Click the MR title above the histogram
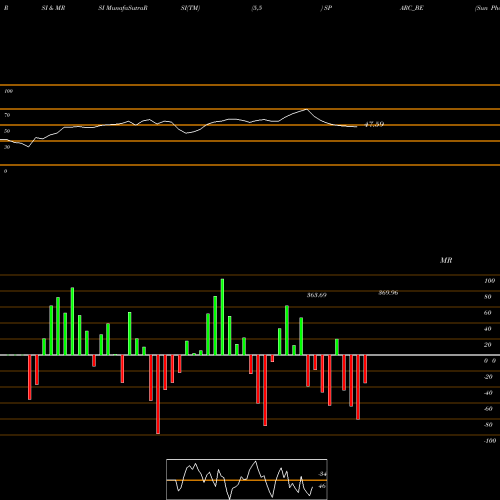 click(x=446, y=260)
